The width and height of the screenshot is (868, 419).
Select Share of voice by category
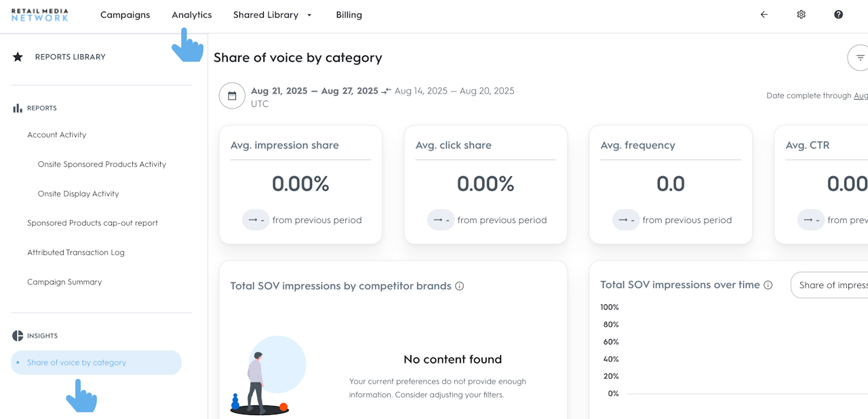tap(77, 363)
